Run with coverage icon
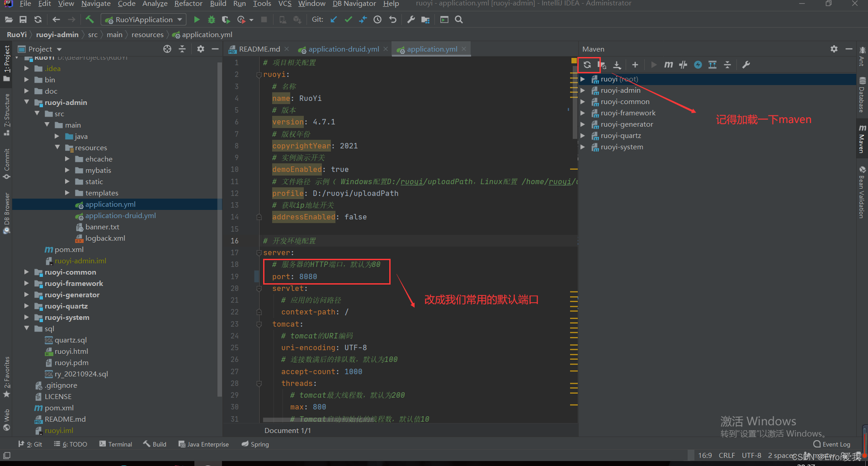 (226, 19)
